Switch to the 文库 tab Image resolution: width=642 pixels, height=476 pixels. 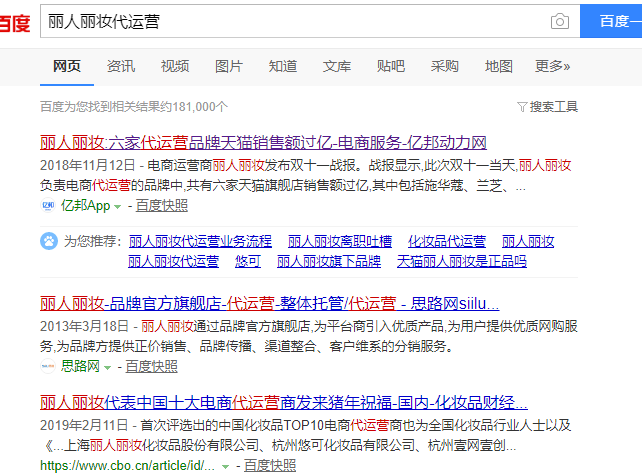(x=337, y=66)
